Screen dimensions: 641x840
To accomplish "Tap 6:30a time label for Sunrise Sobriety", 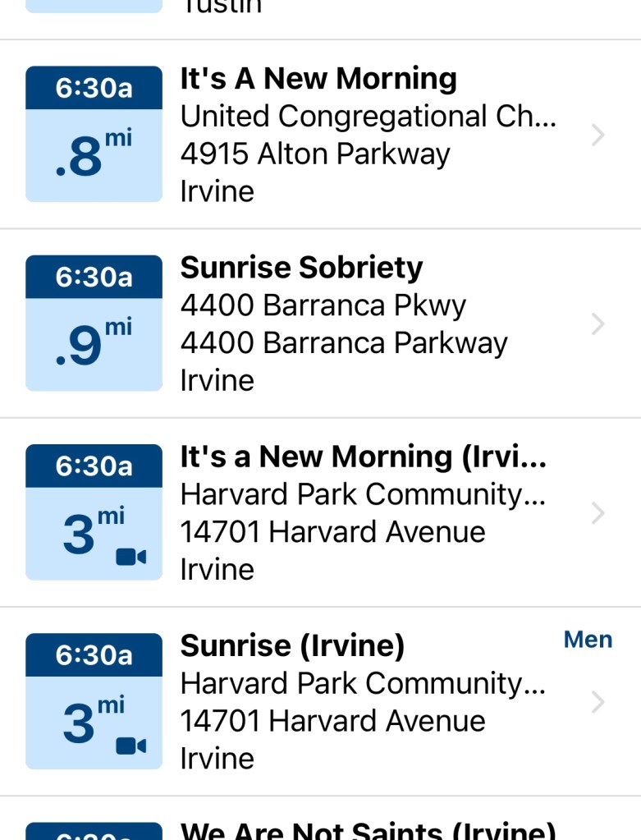I will click(x=94, y=277).
